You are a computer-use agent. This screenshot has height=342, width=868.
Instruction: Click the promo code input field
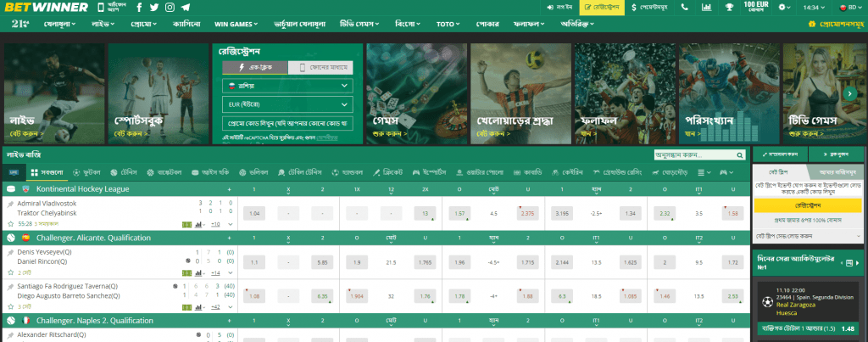click(x=287, y=122)
